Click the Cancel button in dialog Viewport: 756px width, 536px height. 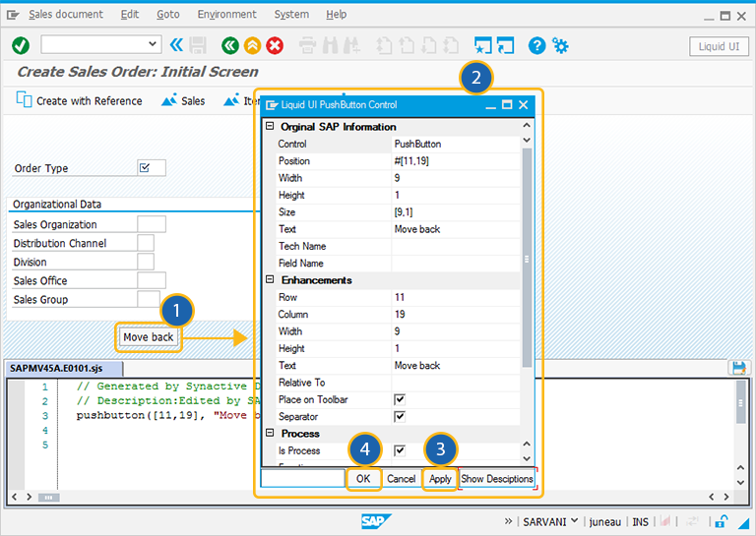(401, 479)
